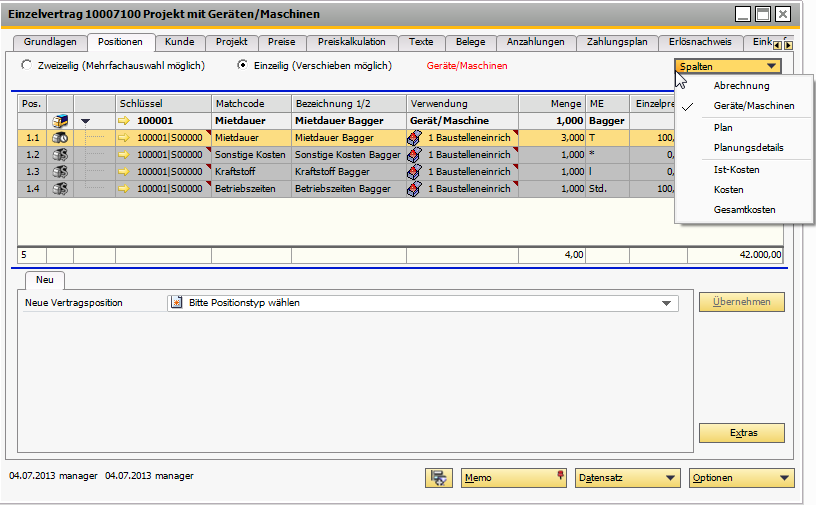
Task: Click the position type icon in row 1.1
Action: [60, 138]
